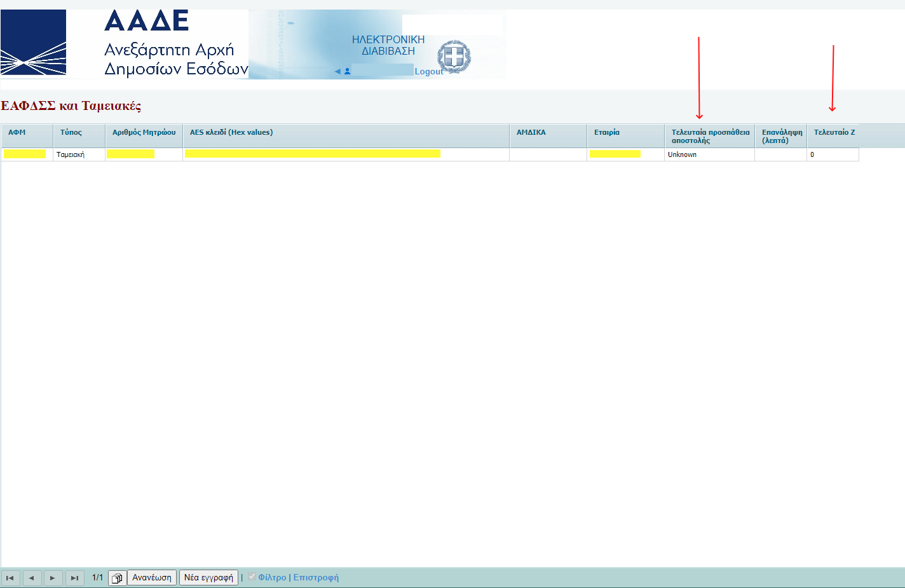Image resolution: width=905 pixels, height=588 pixels.
Task: Click the AES κλειδί column header
Action: point(231,132)
